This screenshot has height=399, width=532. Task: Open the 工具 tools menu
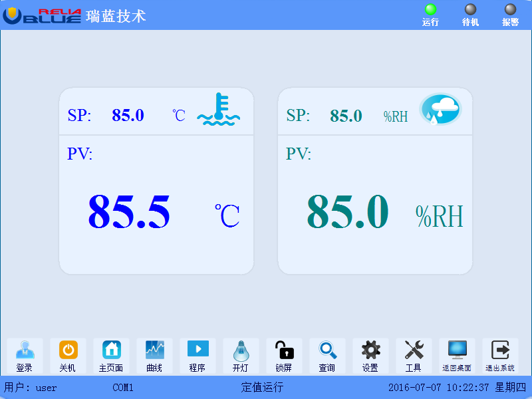414,356
